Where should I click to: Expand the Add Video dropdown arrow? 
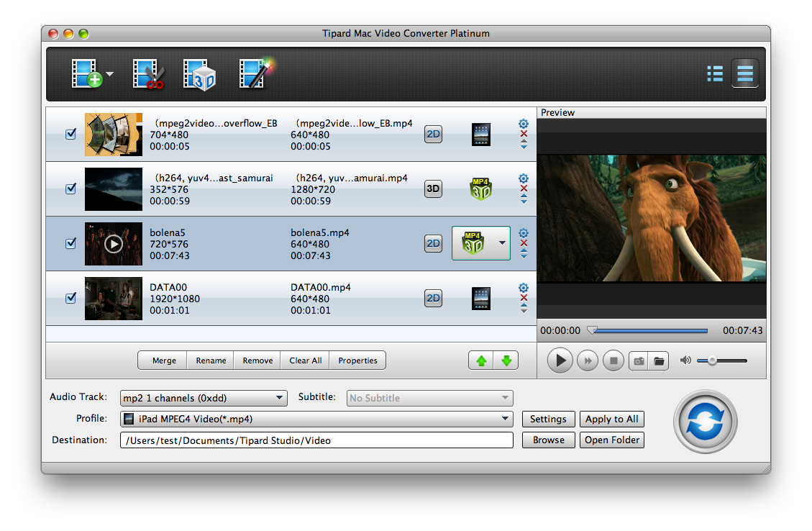pyautogui.click(x=110, y=74)
